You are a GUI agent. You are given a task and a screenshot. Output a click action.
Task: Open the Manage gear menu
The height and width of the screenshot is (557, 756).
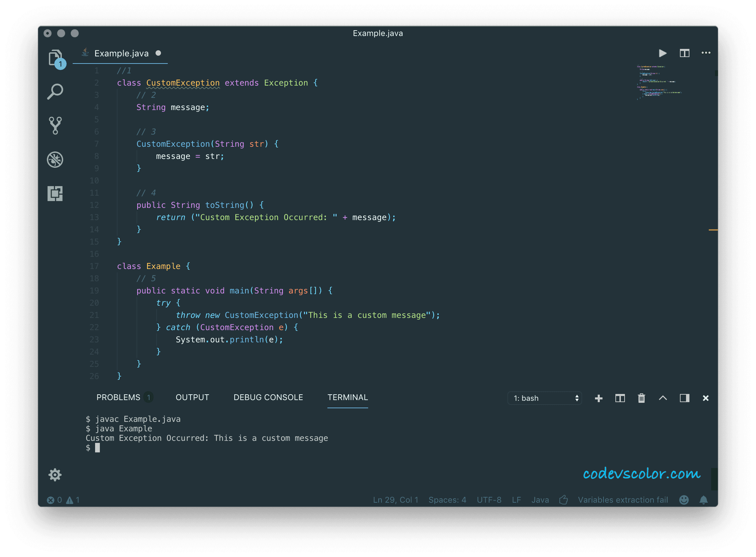[x=55, y=474]
